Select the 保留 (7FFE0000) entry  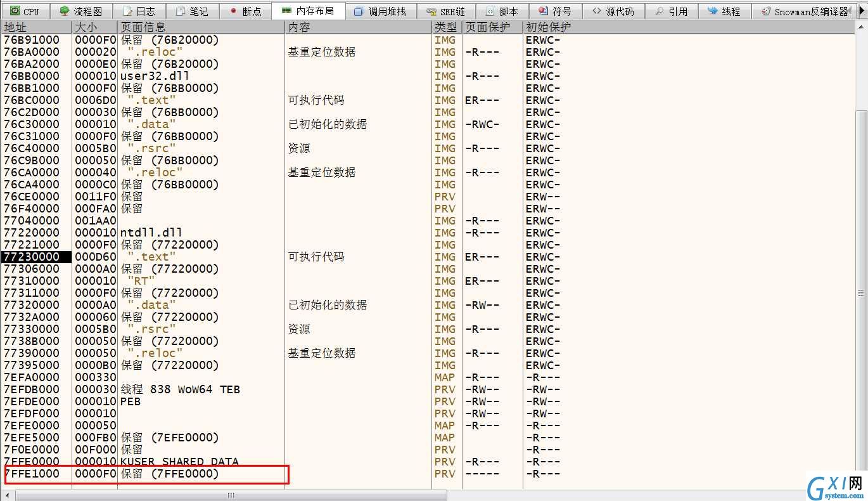170,474
